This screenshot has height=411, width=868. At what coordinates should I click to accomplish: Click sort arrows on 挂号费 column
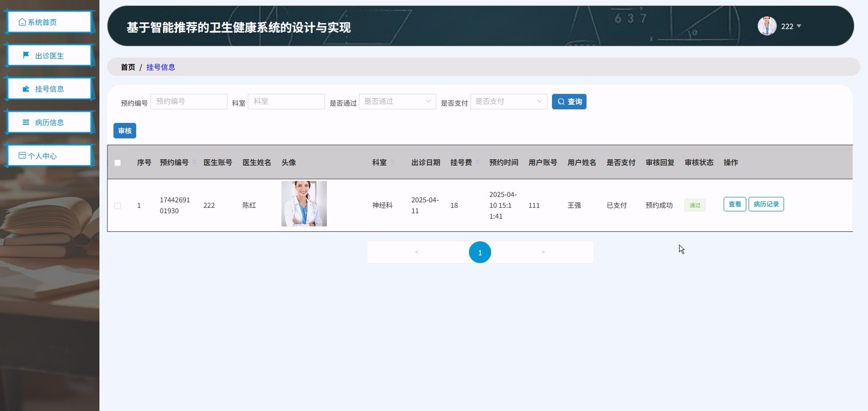click(x=478, y=162)
